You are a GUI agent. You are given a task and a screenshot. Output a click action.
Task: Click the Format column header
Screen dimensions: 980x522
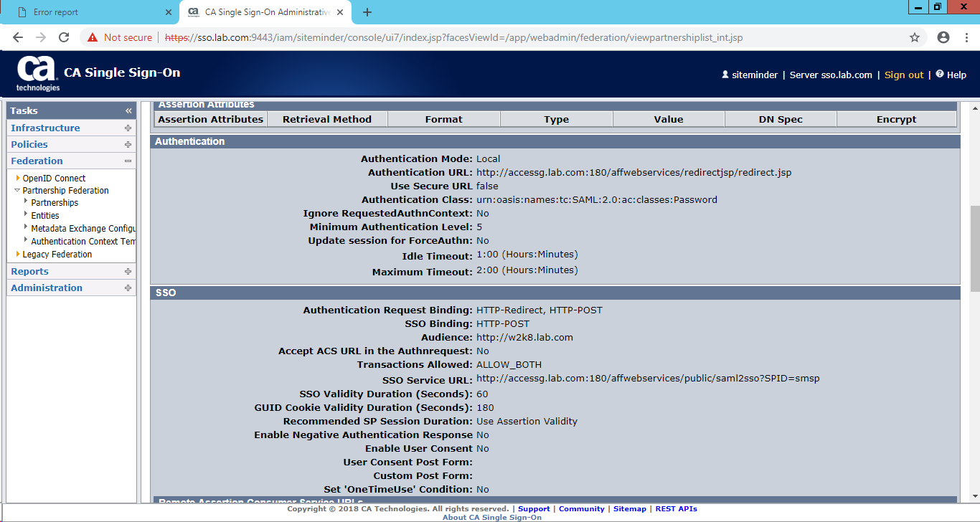pos(444,119)
